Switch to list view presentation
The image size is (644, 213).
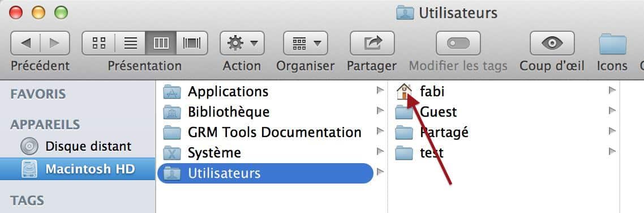(130, 42)
